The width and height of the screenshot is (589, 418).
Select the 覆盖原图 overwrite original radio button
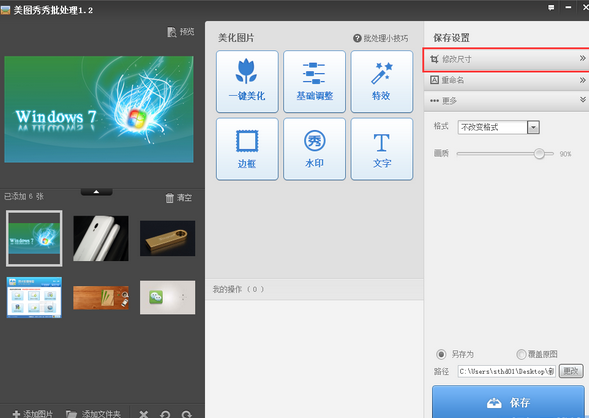tap(521, 354)
